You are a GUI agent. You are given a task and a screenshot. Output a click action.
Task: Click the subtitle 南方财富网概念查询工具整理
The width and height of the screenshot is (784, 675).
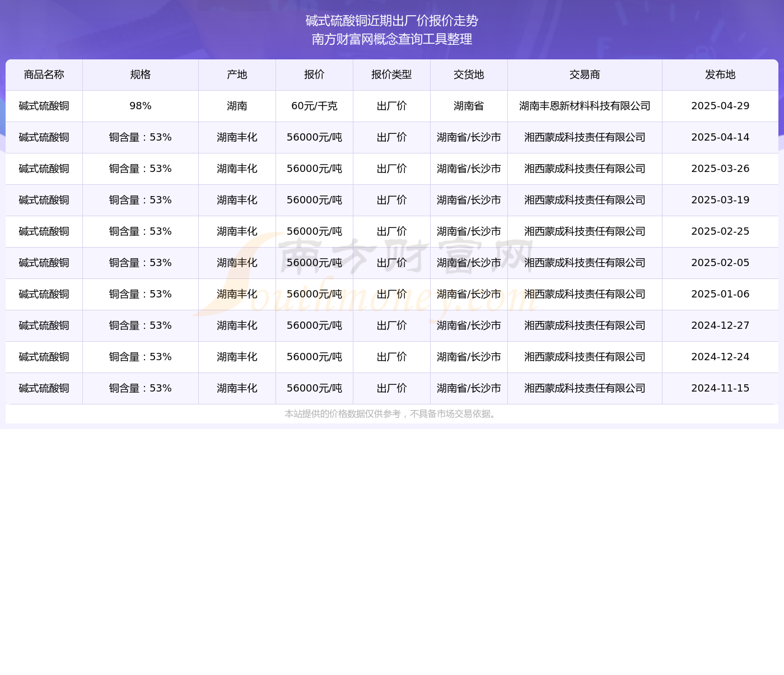pos(391,39)
